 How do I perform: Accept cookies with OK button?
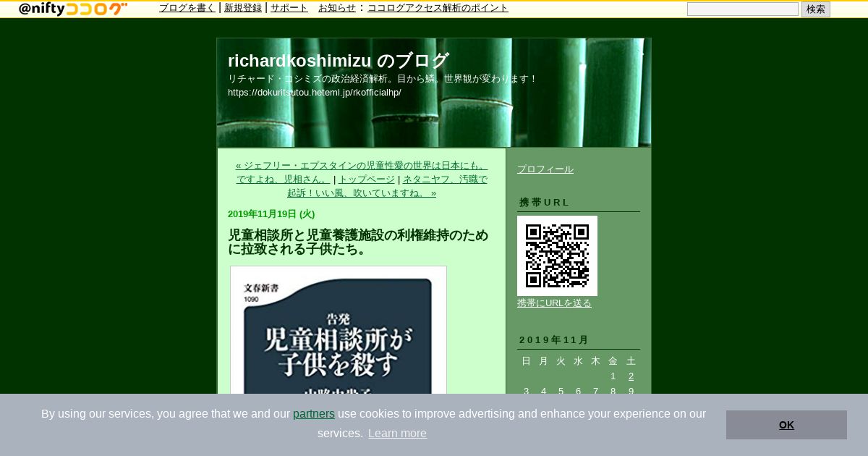tap(786, 425)
